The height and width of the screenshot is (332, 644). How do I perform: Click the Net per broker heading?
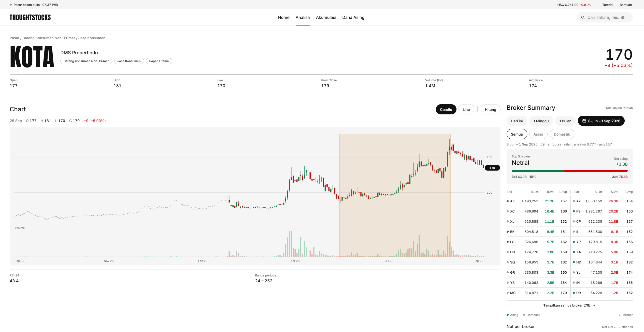coord(521,327)
